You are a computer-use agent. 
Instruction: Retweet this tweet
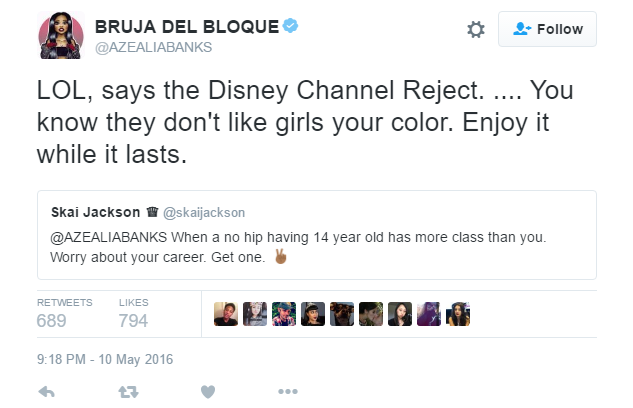pos(128,391)
